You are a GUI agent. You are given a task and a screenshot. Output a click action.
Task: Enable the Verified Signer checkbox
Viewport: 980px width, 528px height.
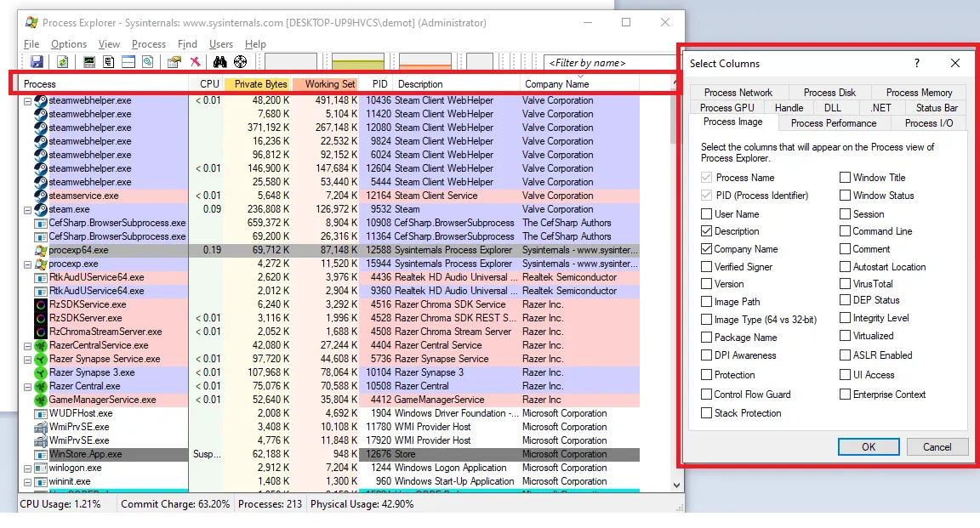tap(706, 267)
